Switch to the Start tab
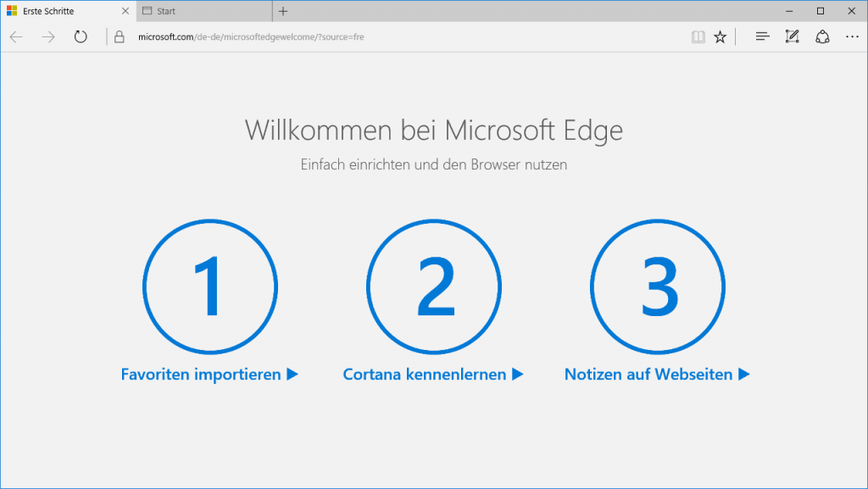 pyautogui.click(x=204, y=11)
